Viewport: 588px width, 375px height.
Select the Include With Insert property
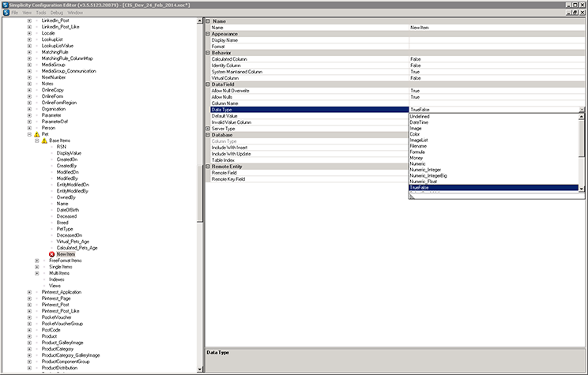309,148
